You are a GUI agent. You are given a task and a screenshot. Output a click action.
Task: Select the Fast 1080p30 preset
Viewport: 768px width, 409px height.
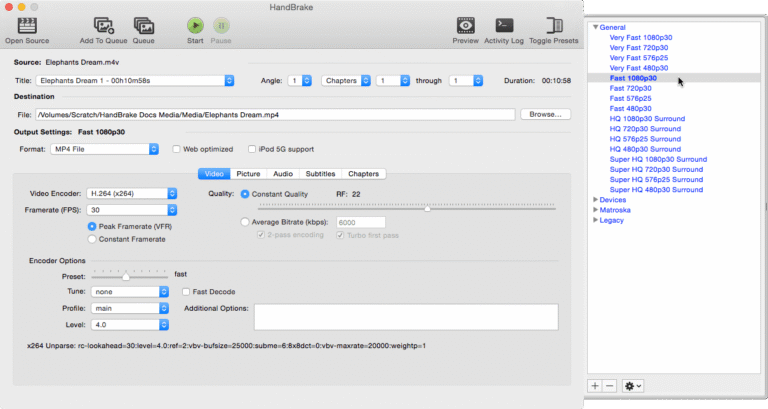[633, 78]
